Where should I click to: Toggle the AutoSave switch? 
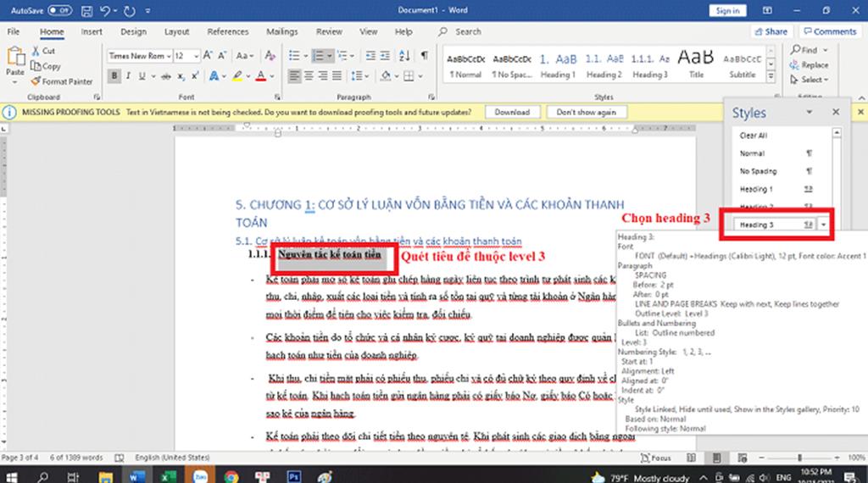coord(59,10)
